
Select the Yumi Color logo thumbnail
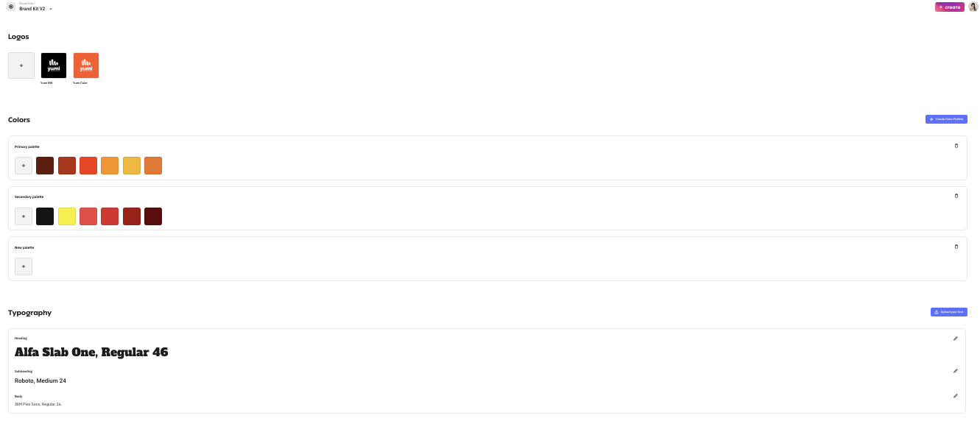tap(86, 66)
